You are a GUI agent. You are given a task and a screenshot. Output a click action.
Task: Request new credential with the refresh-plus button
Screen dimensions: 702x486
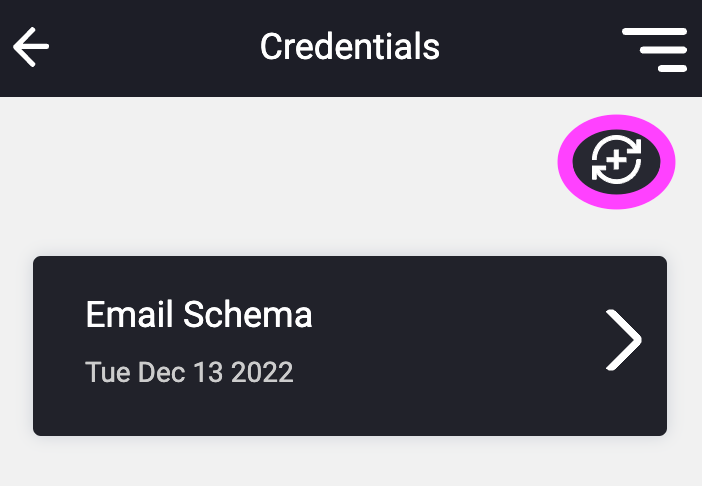[616, 162]
